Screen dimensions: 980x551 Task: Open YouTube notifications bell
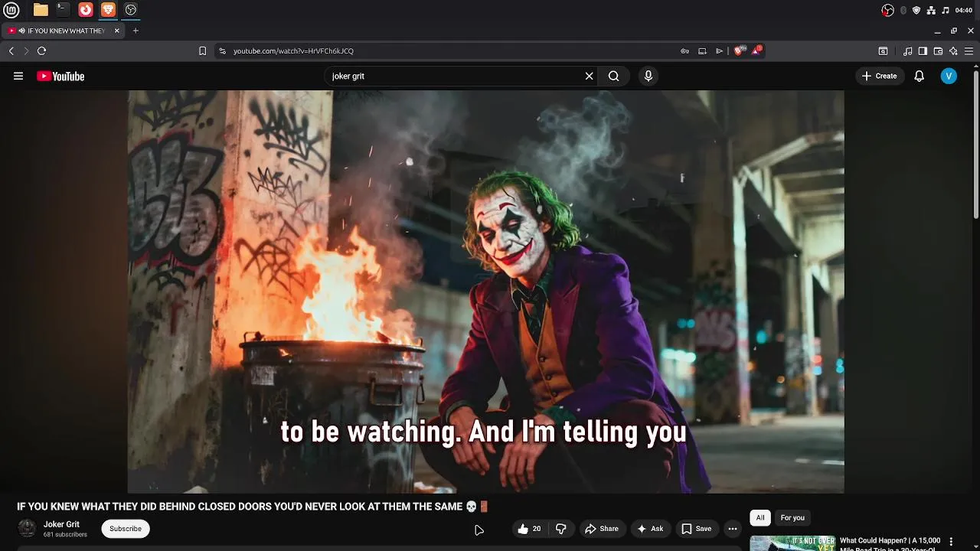[920, 76]
